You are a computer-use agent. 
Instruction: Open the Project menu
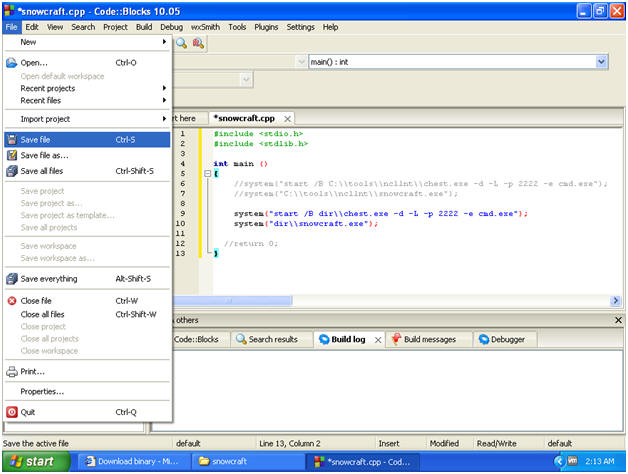pos(115,27)
